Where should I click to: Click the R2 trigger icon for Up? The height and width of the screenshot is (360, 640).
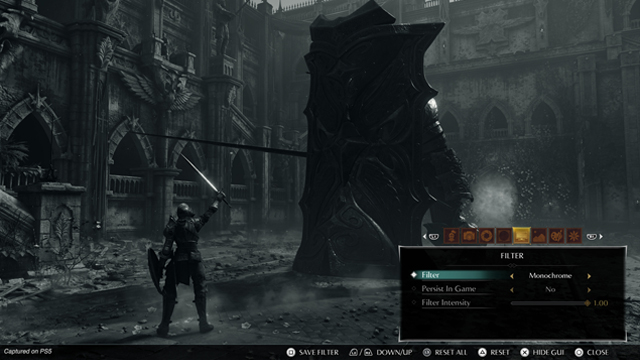[368, 352]
